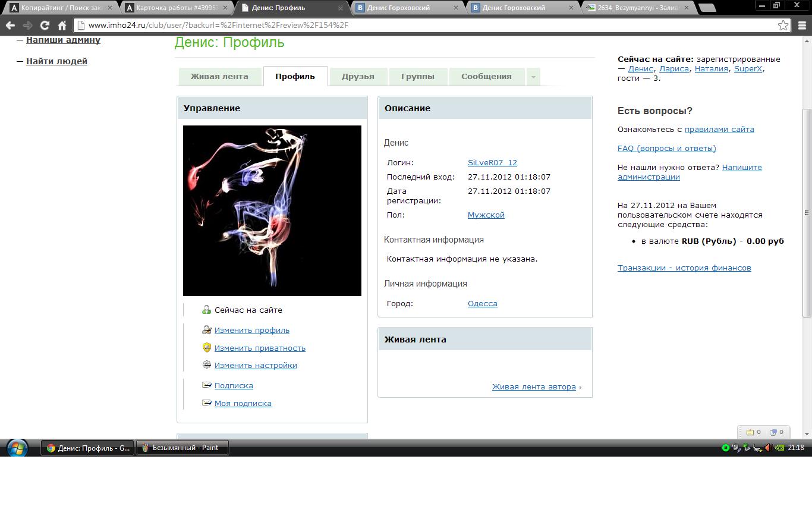Open the "Группы" tab
Screen dimensions: 812x522
pos(418,76)
